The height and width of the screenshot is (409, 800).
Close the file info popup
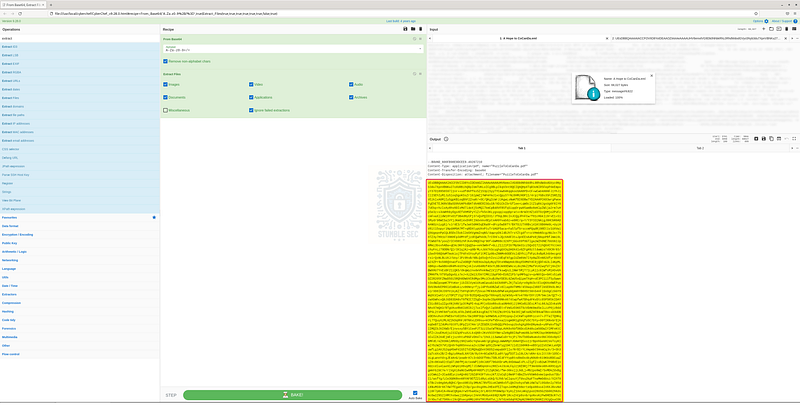coord(651,75)
